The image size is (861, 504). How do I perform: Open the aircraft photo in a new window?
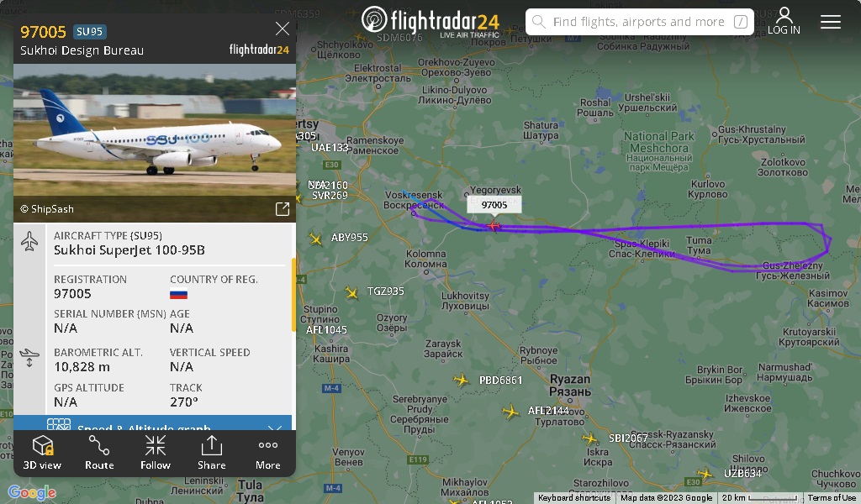283,208
